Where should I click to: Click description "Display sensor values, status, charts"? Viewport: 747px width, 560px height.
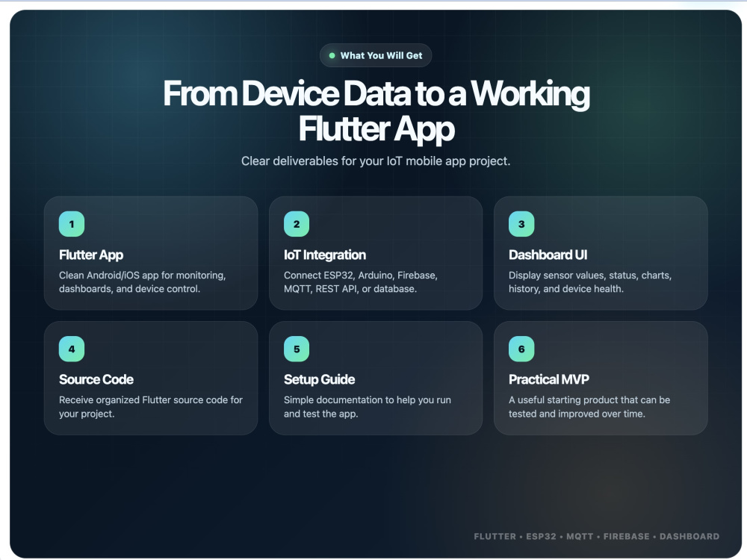click(x=590, y=276)
